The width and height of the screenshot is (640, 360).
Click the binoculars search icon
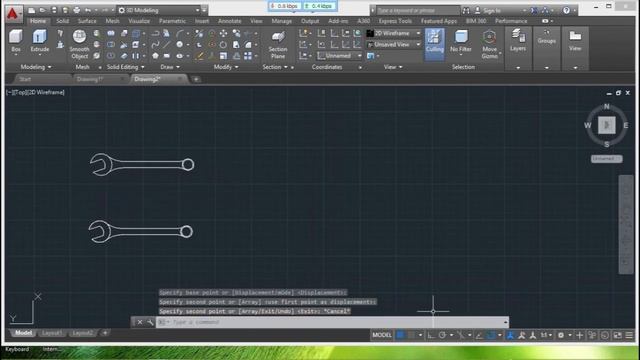(466, 10)
